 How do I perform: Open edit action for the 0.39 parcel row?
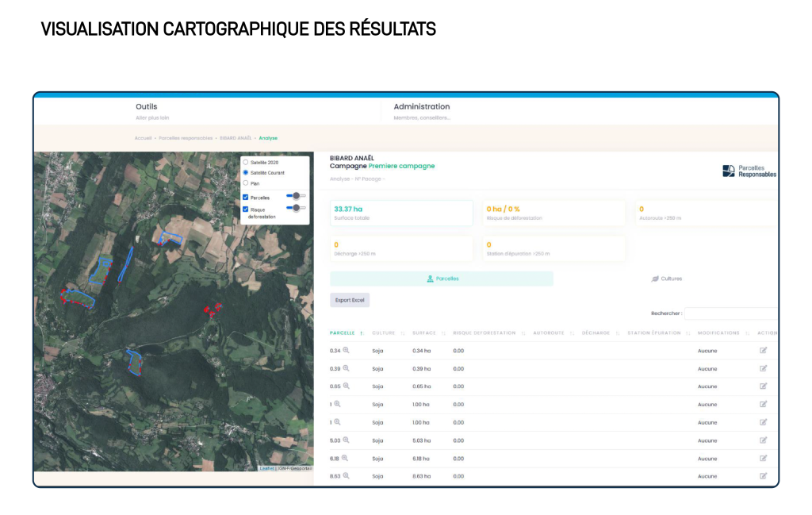click(763, 368)
